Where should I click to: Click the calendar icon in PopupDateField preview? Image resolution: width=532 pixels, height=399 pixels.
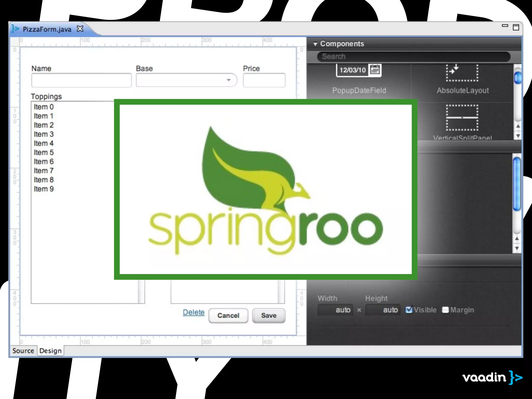click(x=375, y=70)
